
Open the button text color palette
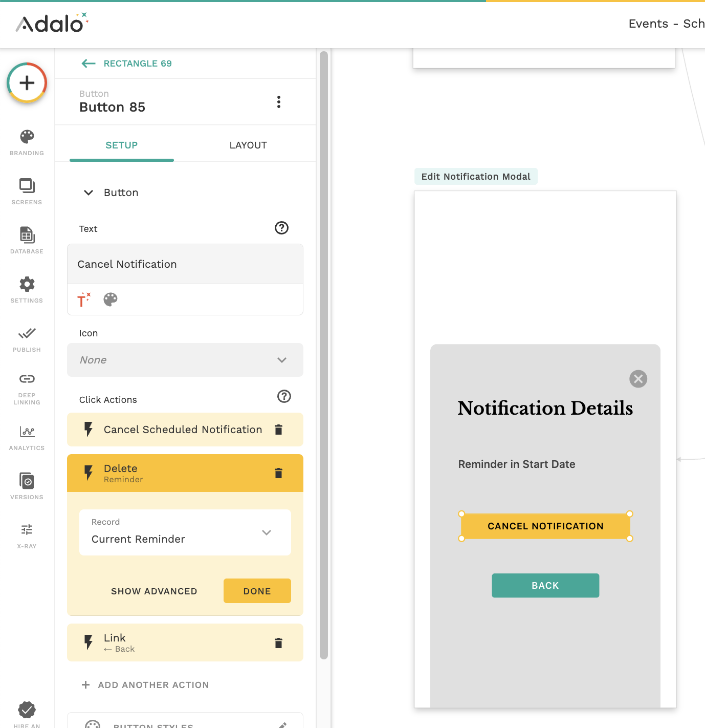point(111,299)
